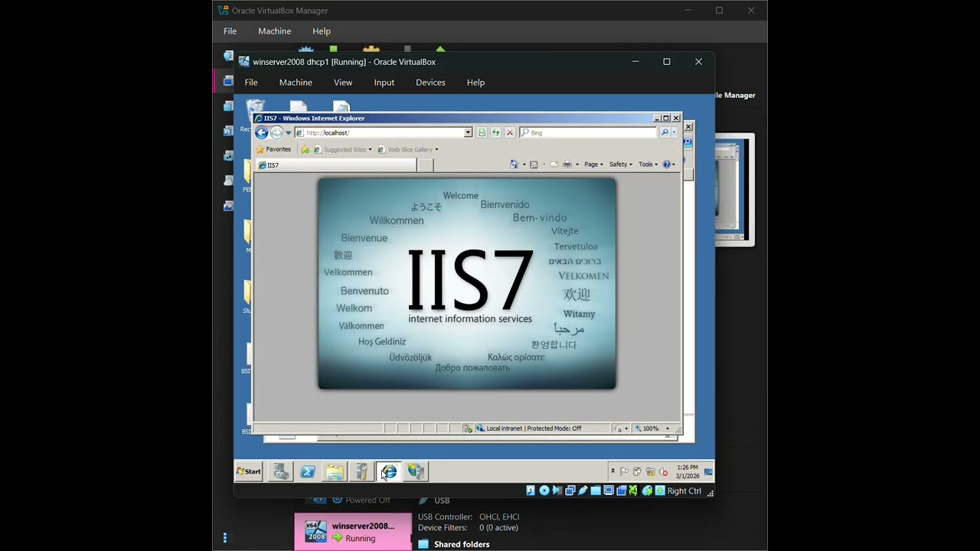Click Read Mail envelope icon
This screenshot has height=551, width=980.
click(x=554, y=165)
